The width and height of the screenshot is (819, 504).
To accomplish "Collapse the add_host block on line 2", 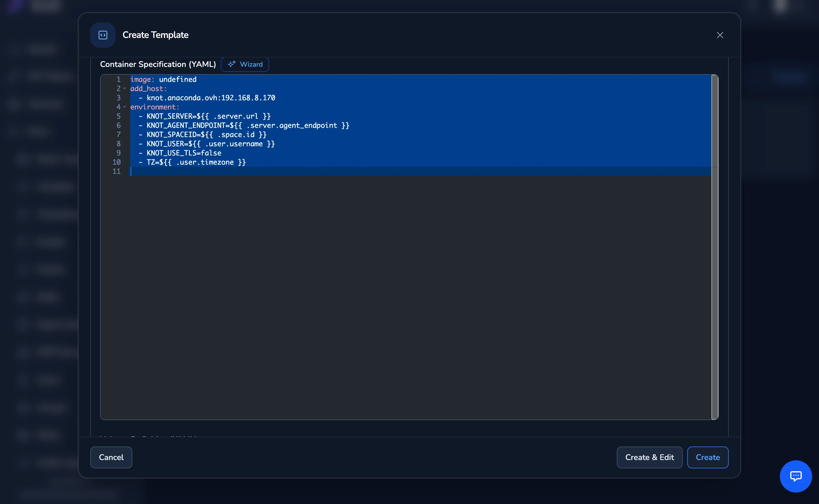I will tap(125, 89).
